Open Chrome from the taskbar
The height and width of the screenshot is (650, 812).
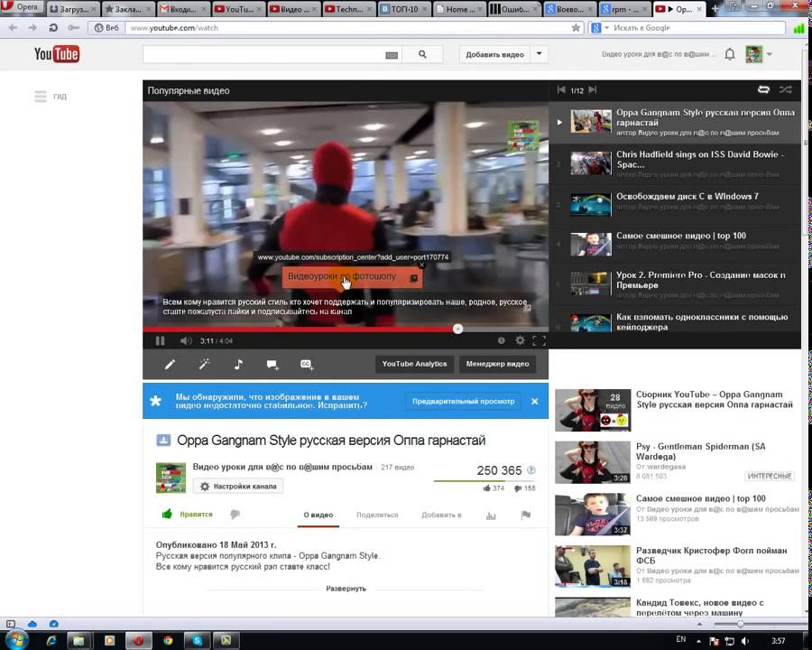pos(167,641)
